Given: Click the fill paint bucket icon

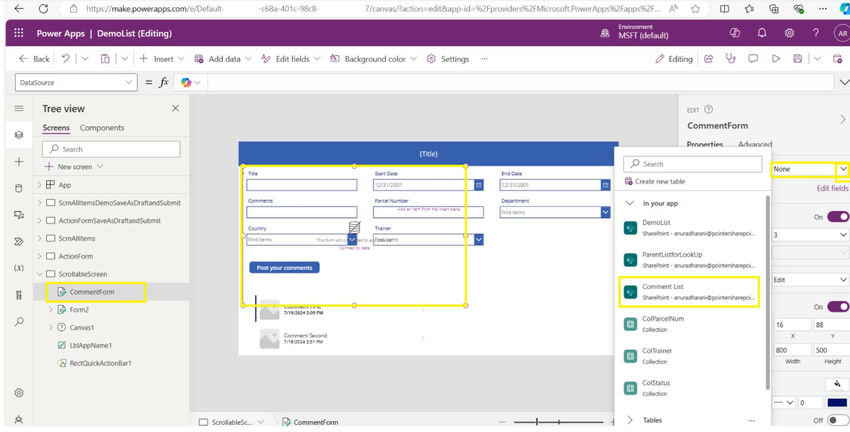Looking at the screenshot, I should click(838, 384).
